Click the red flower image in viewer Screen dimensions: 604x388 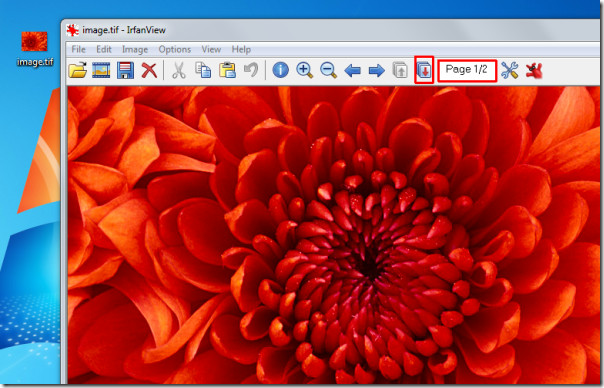(334, 235)
